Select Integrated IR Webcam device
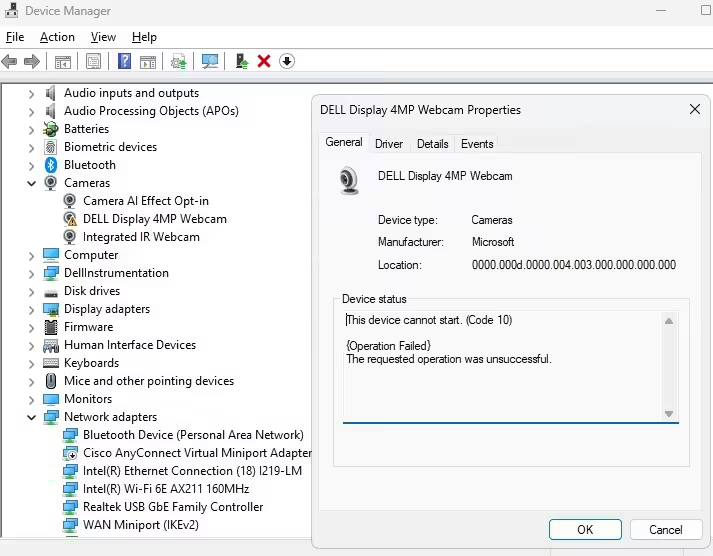This screenshot has height=556, width=713. [141, 237]
